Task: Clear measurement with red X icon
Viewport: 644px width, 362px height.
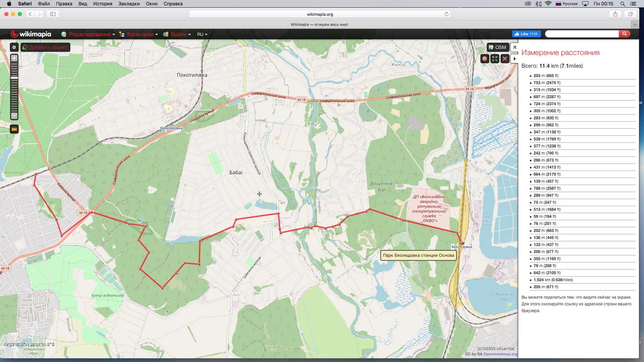Action: pyautogui.click(x=505, y=59)
